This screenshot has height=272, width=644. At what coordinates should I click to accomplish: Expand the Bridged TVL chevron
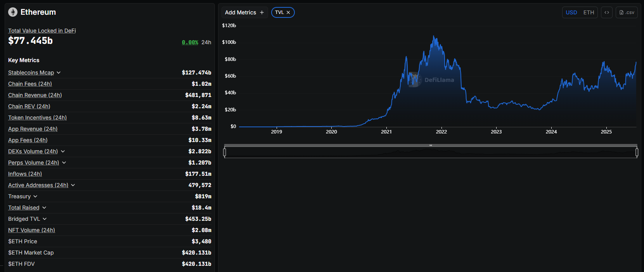point(45,219)
